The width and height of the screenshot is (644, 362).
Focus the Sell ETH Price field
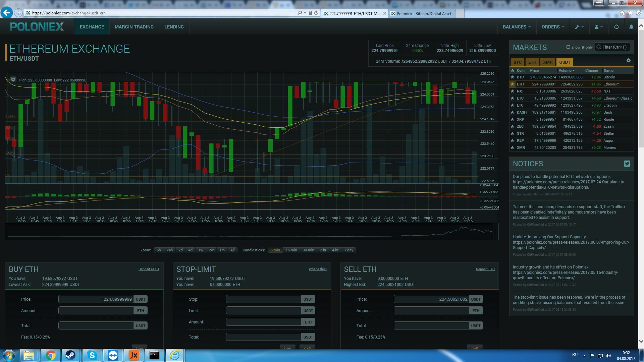point(431,299)
